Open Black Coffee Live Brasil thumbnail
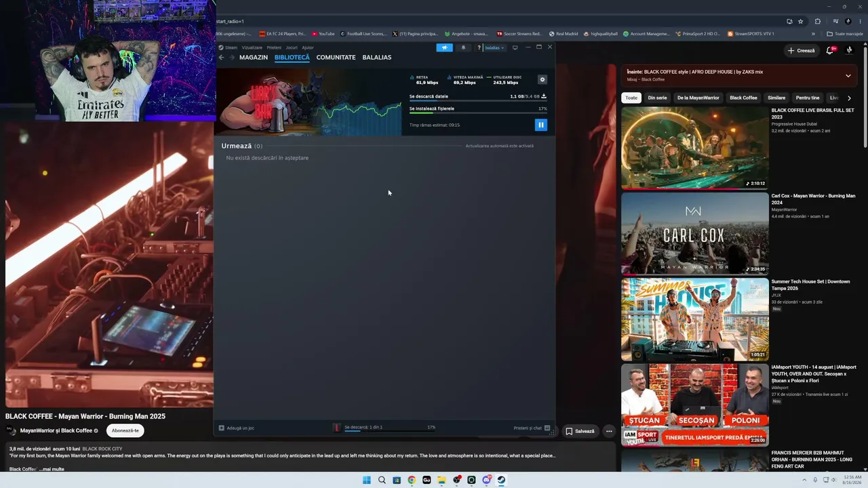868x488 pixels. click(695, 148)
